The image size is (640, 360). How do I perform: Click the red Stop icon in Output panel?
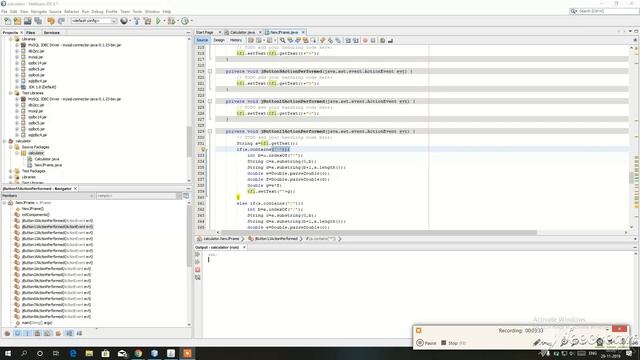click(198, 270)
